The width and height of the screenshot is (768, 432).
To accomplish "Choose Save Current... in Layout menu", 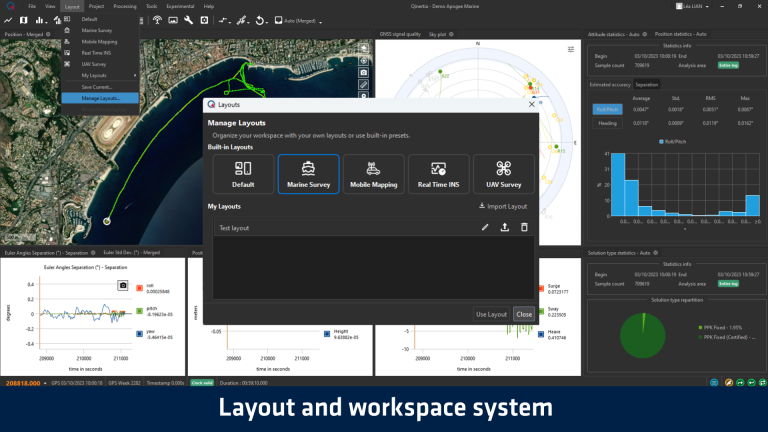I will (x=100, y=87).
